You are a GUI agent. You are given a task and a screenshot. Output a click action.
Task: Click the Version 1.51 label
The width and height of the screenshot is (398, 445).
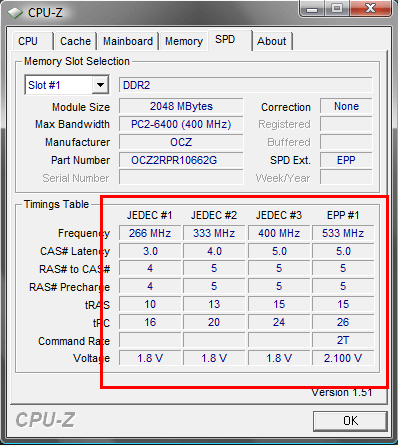[342, 393]
